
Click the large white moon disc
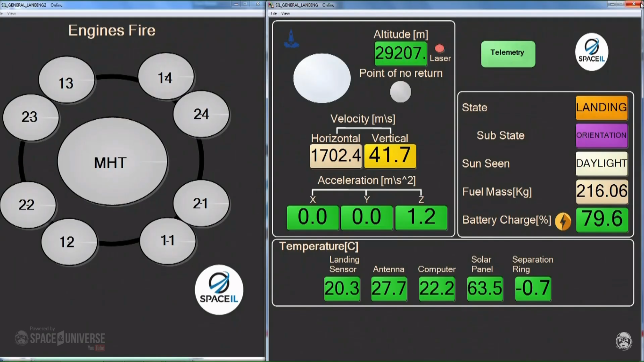click(x=322, y=78)
